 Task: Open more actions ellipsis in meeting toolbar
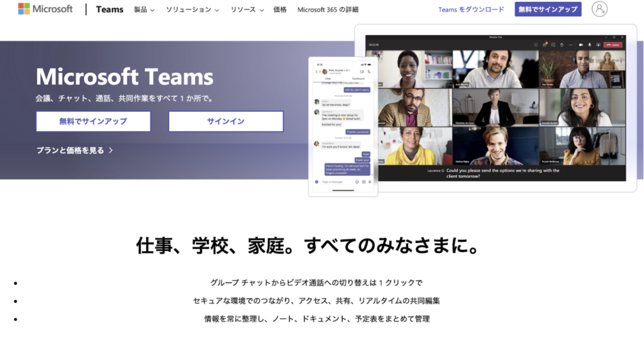pos(570,45)
